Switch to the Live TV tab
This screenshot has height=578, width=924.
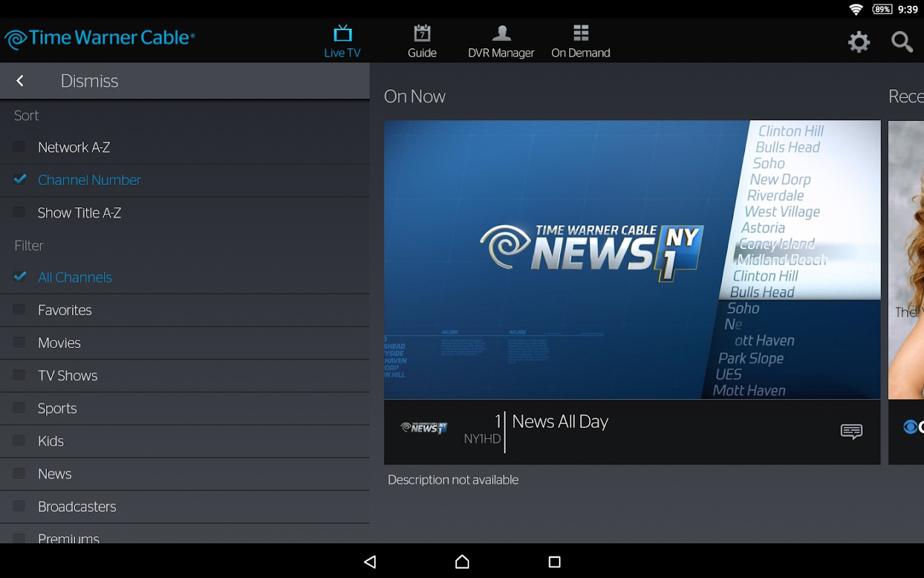tap(342, 42)
